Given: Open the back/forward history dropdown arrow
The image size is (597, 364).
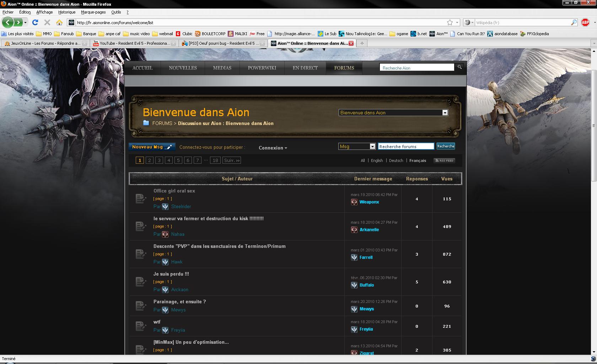Looking at the screenshot, I should coord(26,22).
